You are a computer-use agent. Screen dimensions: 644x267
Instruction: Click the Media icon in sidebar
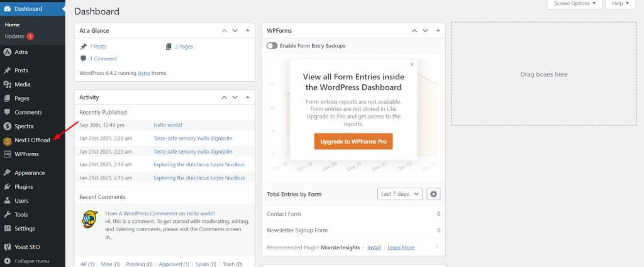coord(7,84)
